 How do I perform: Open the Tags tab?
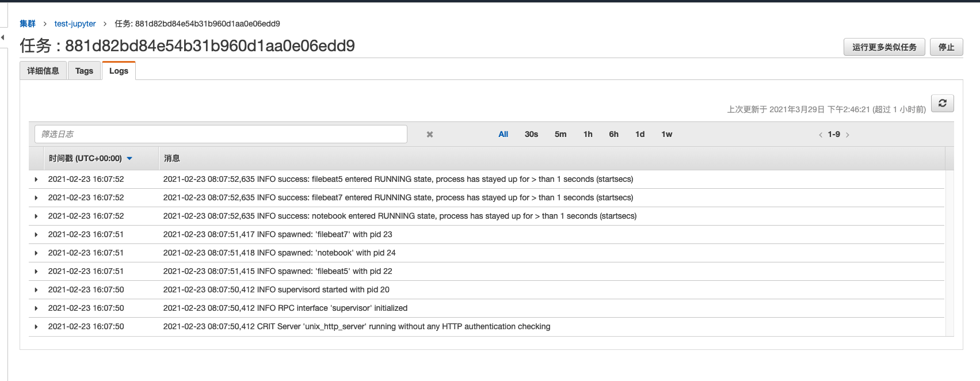point(84,71)
